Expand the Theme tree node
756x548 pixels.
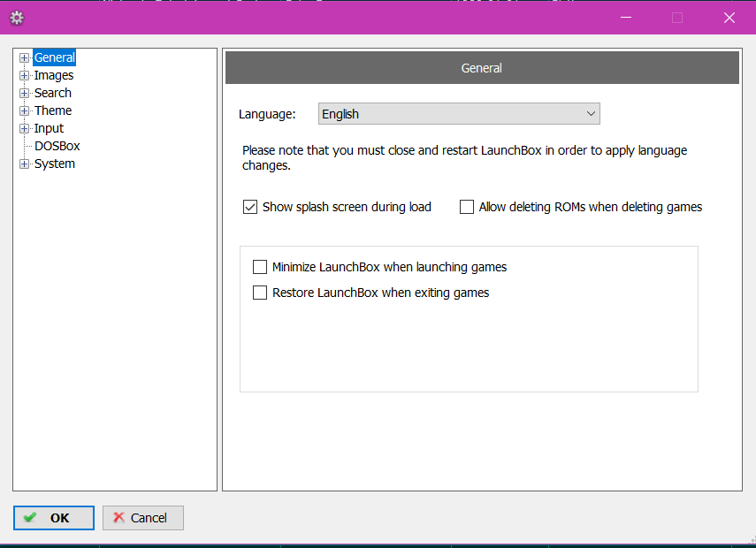click(x=24, y=110)
